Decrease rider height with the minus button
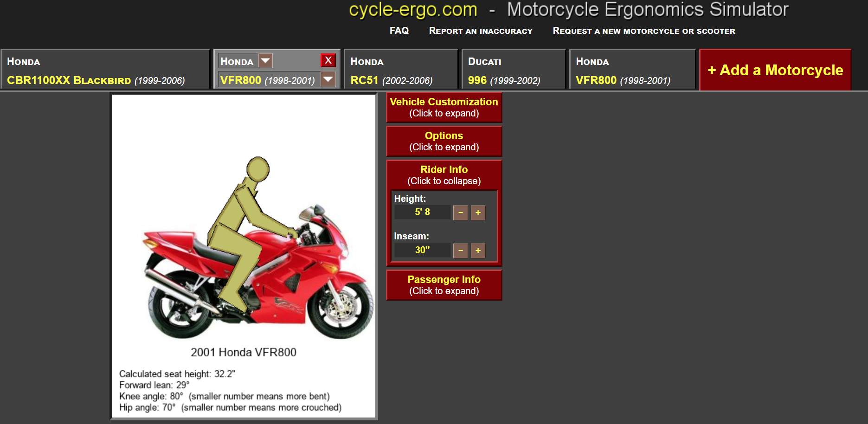The width and height of the screenshot is (868, 424). point(460,212)
